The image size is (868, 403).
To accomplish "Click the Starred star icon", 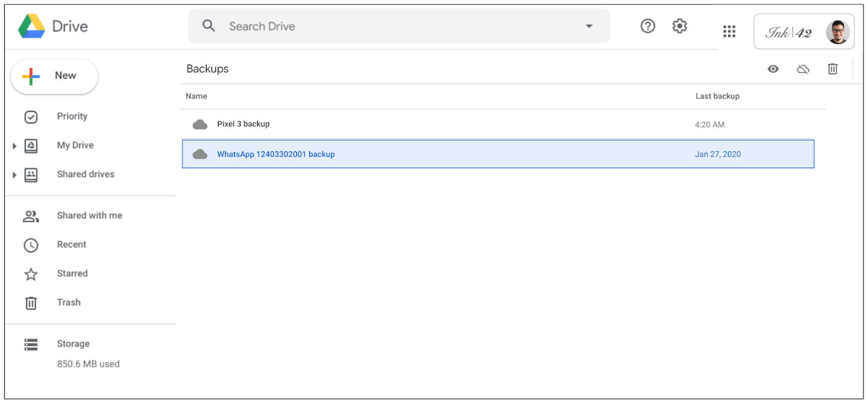I will tap(31, 274).
